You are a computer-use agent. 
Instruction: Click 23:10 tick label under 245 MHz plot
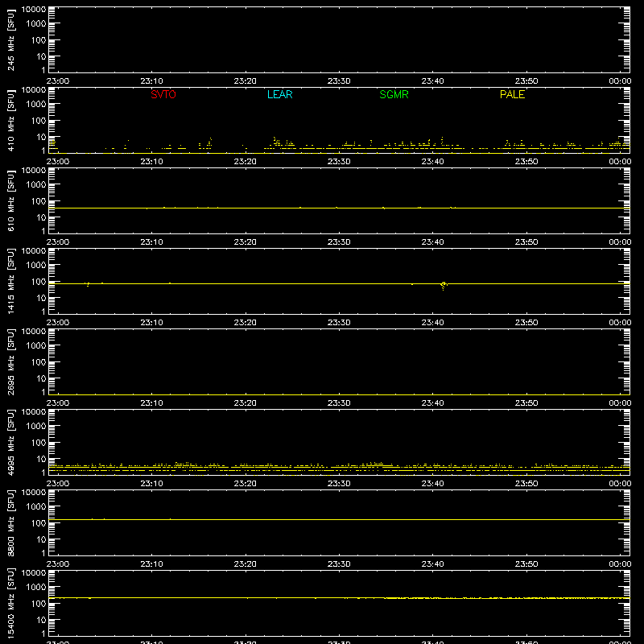151,81
